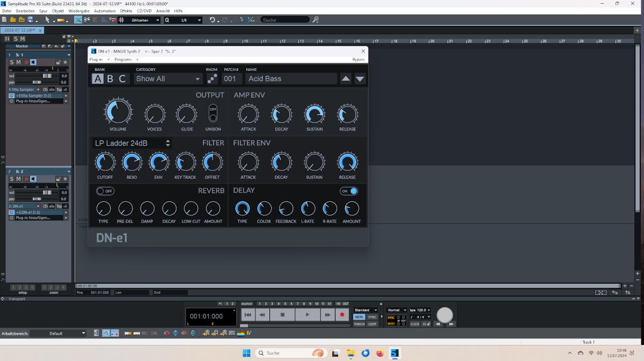Screen dimensions: 644x361
Task: Open the Windows Start menu
Action: [x=246, y=353]
